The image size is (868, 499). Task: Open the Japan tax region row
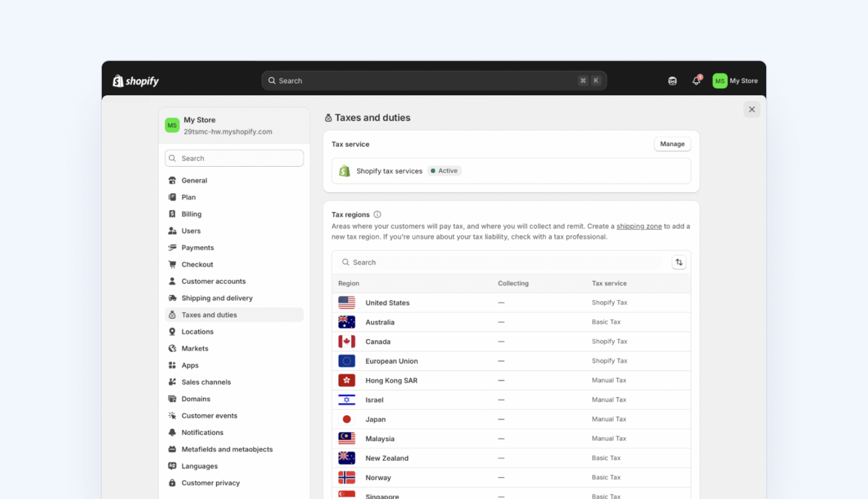(511, 419)
